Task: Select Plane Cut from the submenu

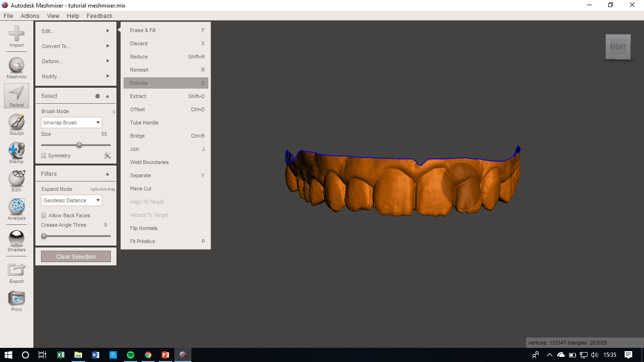Action: click(166, 189)
